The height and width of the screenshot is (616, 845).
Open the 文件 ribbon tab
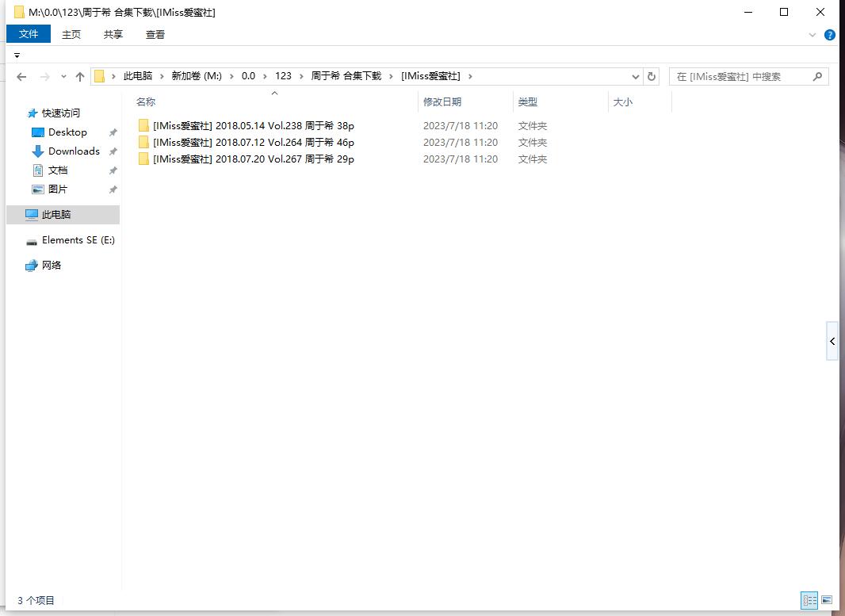[29, 34]
